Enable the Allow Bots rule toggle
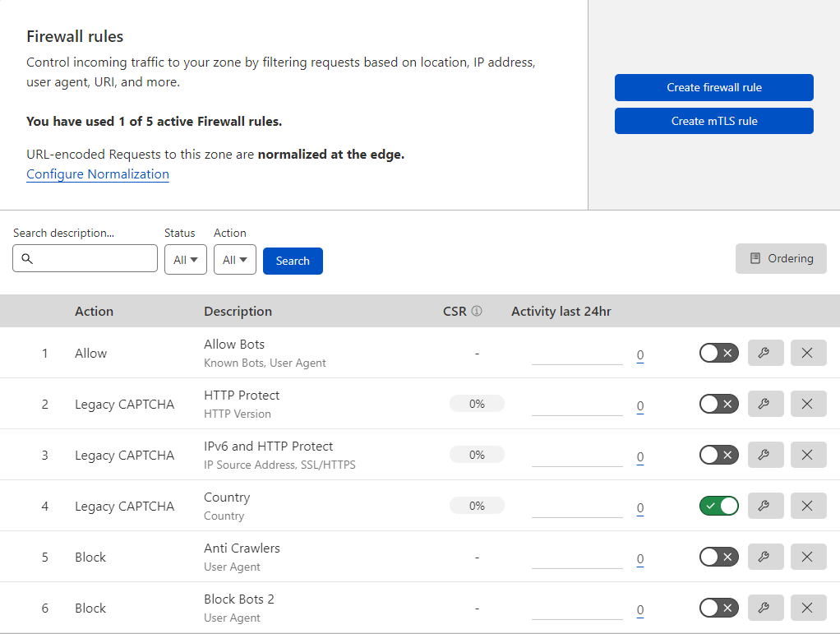The width and height of the screenshot is (840, 634). (719, 353)
